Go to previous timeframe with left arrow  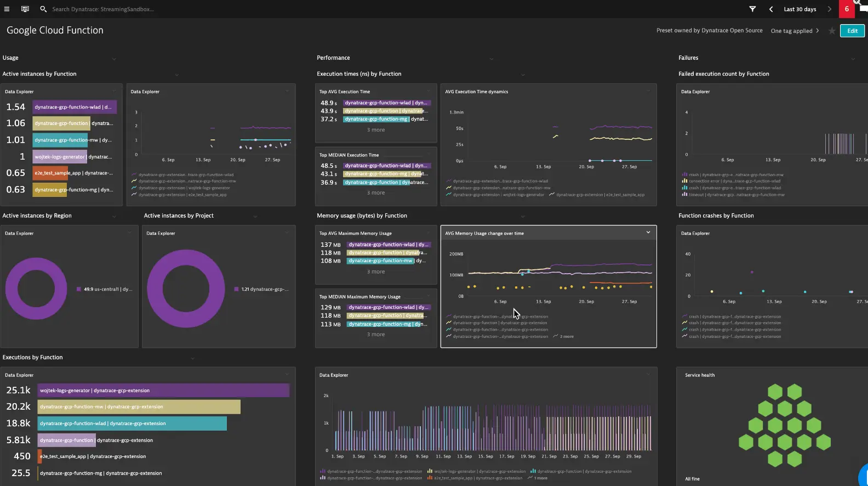771,9
